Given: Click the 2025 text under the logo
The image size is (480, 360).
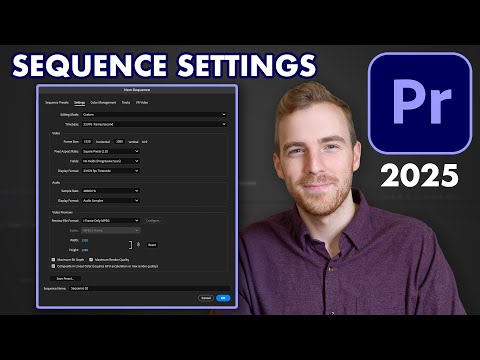Looking at the screenshot, I should (x=420, y=176).
